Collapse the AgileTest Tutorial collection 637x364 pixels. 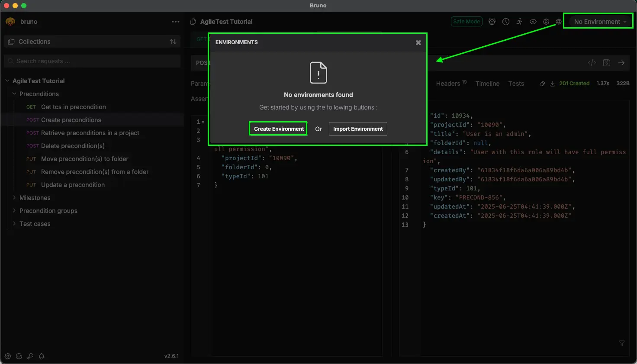click(7, 81)
